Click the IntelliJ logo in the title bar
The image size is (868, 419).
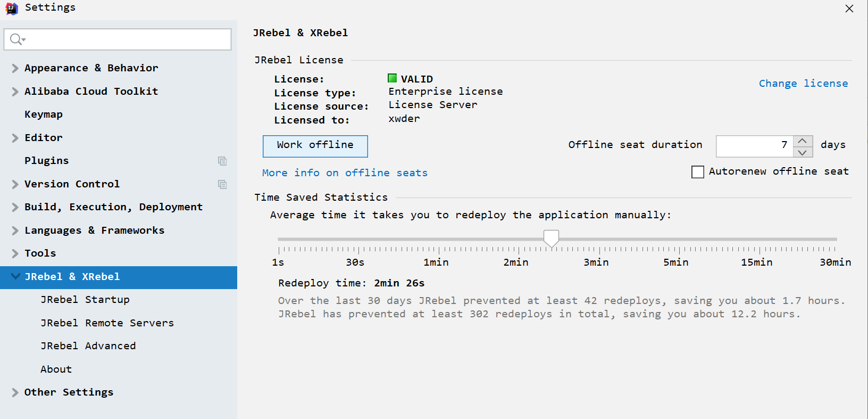click(x=12, y=8)
